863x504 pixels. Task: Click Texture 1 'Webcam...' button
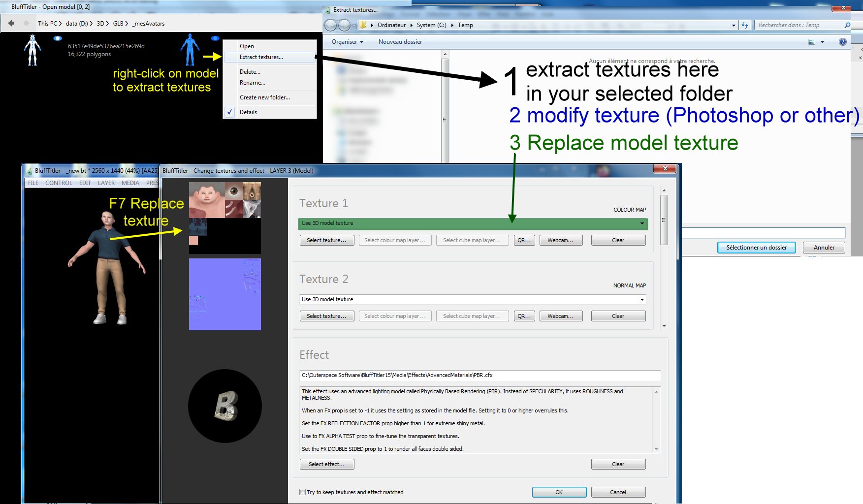pos(561,240)
